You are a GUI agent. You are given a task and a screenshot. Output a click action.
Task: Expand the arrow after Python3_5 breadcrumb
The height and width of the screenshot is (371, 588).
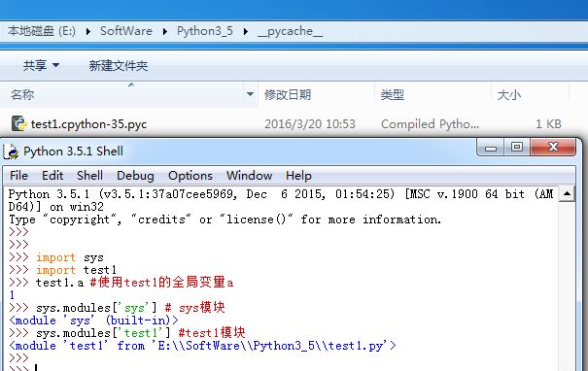pos(246,31)
